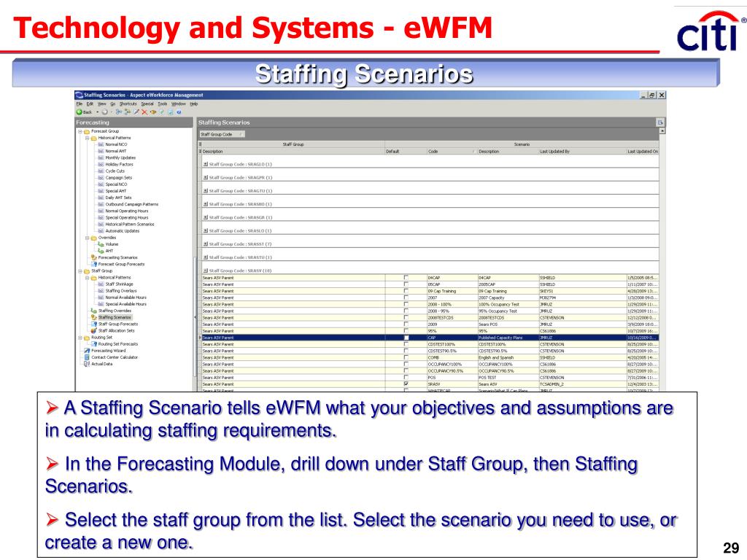Select Staff Group Forecasts tree item
Viewport: 747px width, 560px height.
tap(118, 324)
